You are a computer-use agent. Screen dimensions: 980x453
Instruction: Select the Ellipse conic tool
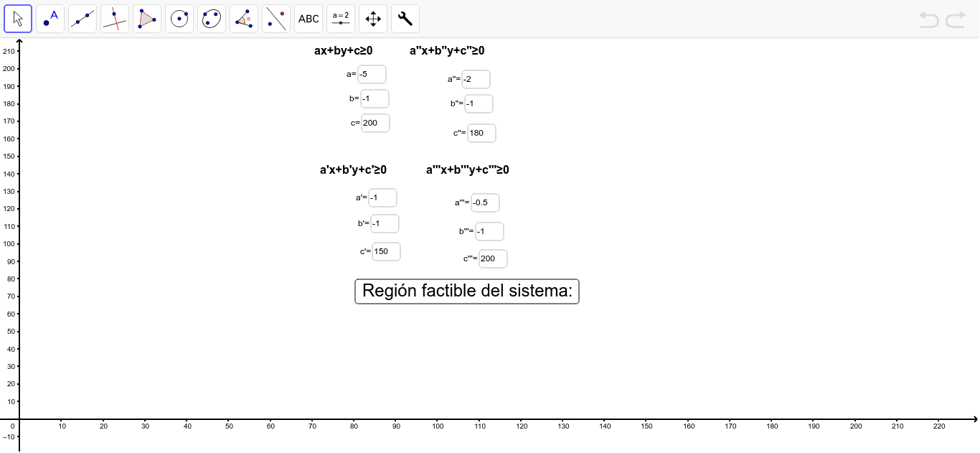(x=212, y=19)
